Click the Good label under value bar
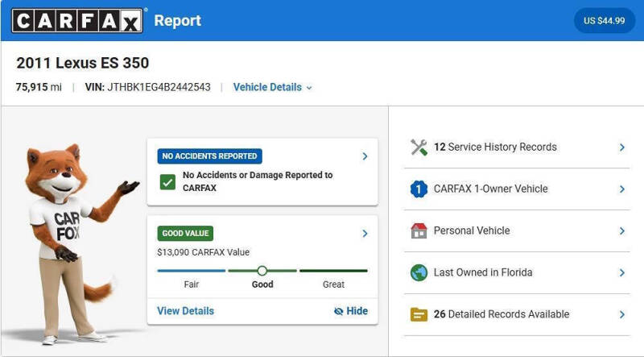This screenshot has width=644, height=357. 262,284
